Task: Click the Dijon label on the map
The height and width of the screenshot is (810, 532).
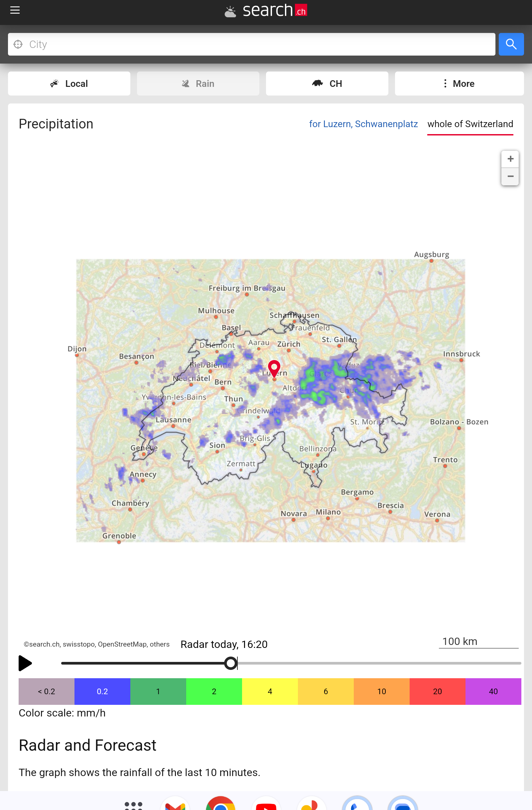Action: point(77,348)
